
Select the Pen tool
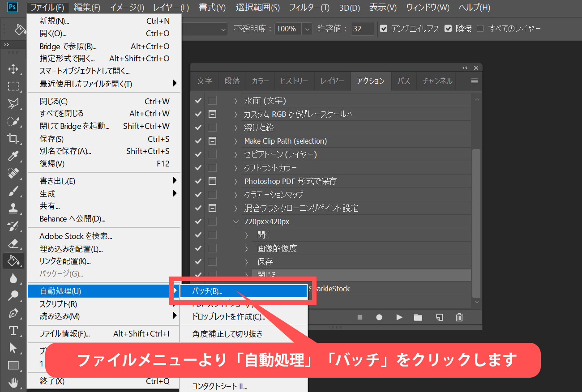(13, 313)
